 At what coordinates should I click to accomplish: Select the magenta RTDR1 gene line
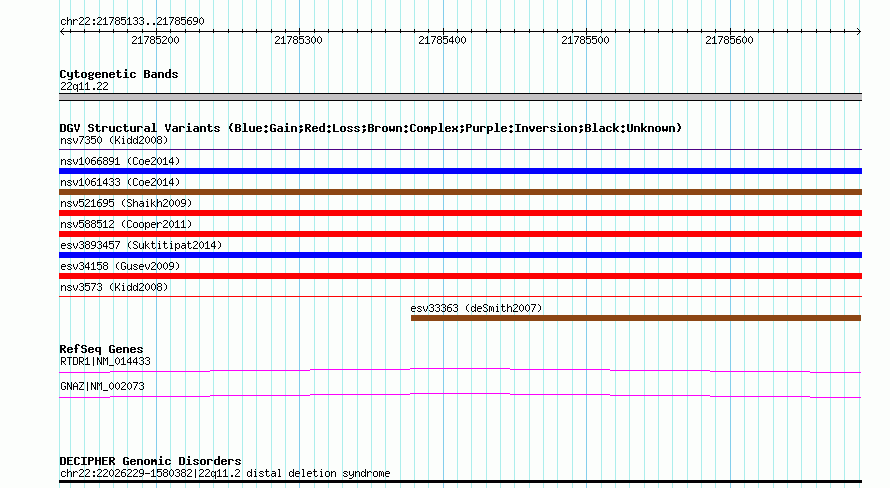coord(460,371)
